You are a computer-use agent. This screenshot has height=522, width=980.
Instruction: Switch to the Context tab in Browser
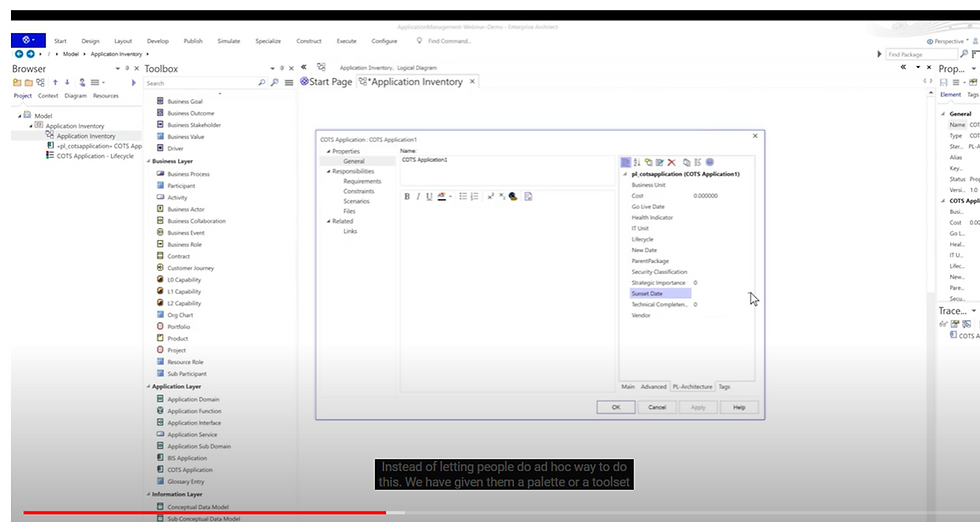(48, 96)
